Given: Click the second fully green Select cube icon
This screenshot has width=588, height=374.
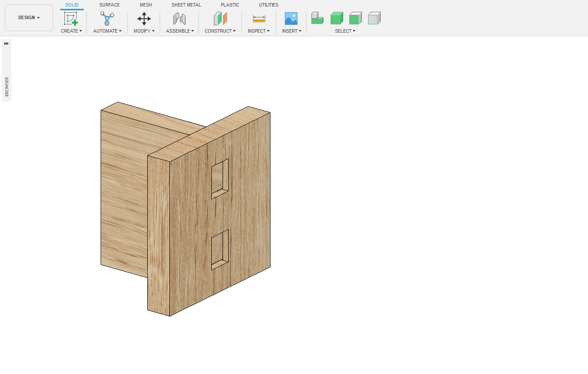Looking at the screenshot, I should [336, 18].
